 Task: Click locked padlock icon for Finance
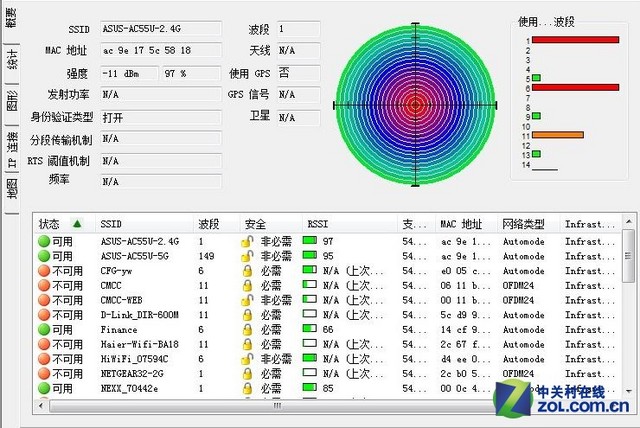point(247,330)
